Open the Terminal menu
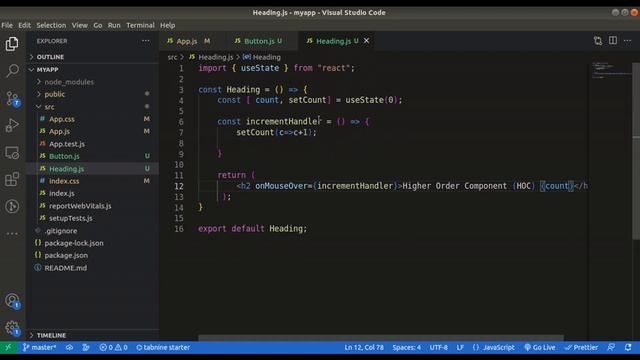Viewport: 640px width, 360px height. coord(140,25)
